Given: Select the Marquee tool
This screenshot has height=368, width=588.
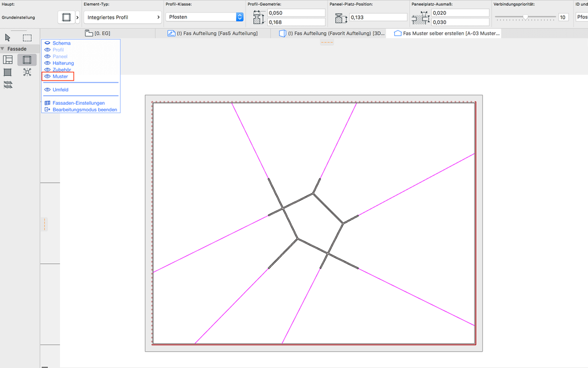Looking at the screenshot, I should (27, 38).
